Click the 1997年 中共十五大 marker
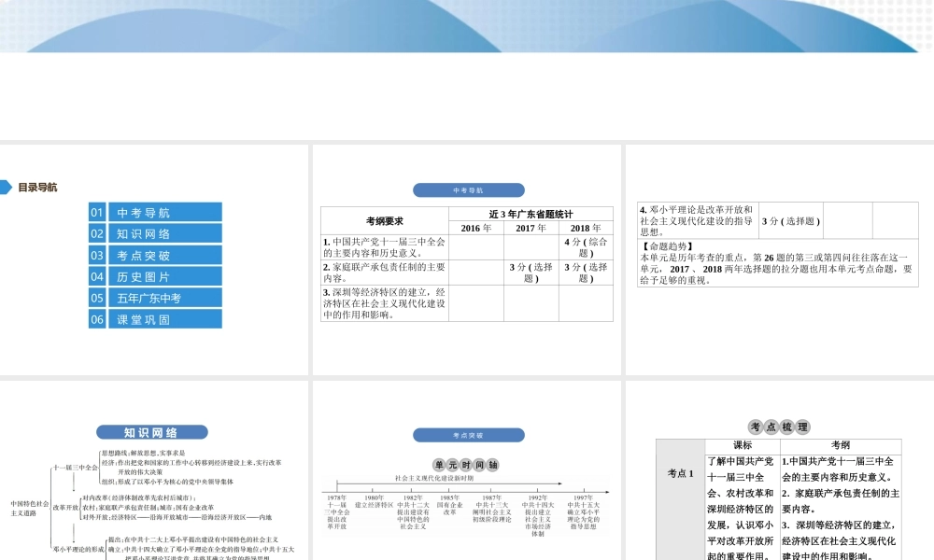 (583, 511)
